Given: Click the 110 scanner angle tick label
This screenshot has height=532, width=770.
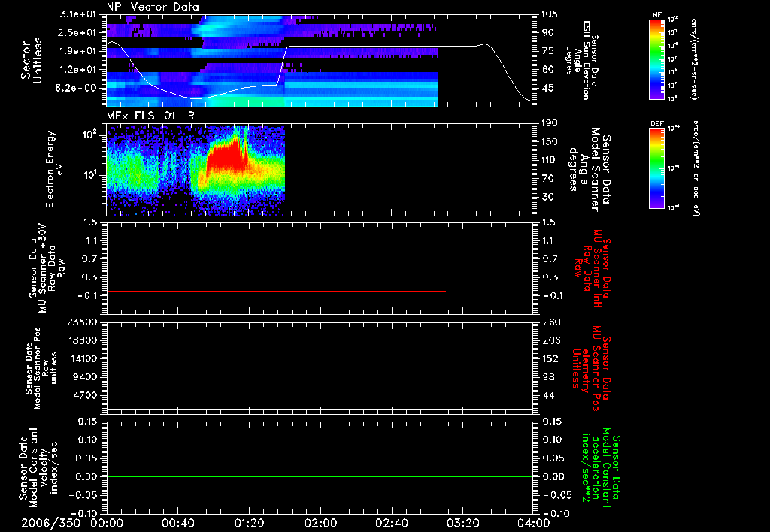Looking at the screenshot, I should pos(550,160).
